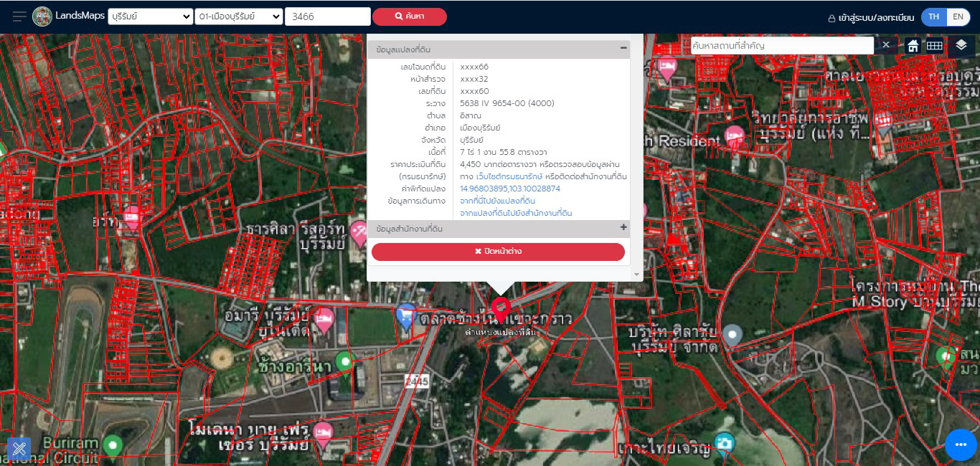Clear the place search with X
Screen dimensions: 980x466
(886, 46)
